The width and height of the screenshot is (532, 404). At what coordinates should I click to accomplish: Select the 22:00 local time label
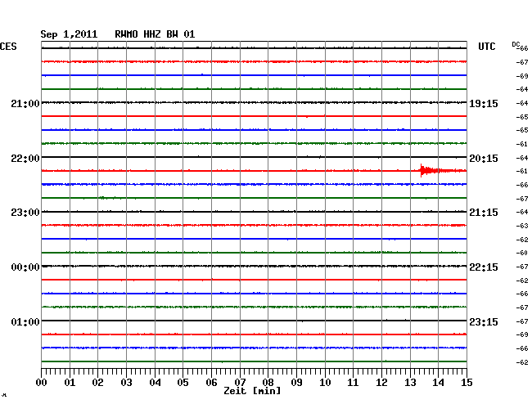point(25,159)
